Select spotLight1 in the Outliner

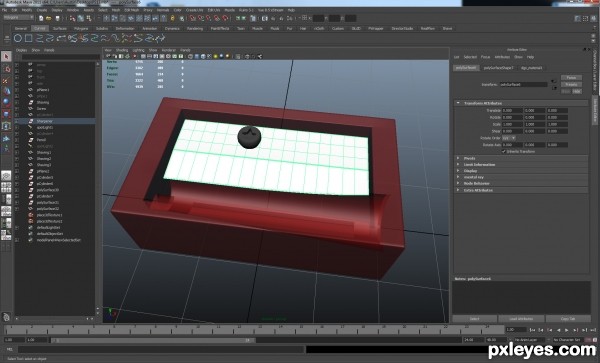click(45, 127)
